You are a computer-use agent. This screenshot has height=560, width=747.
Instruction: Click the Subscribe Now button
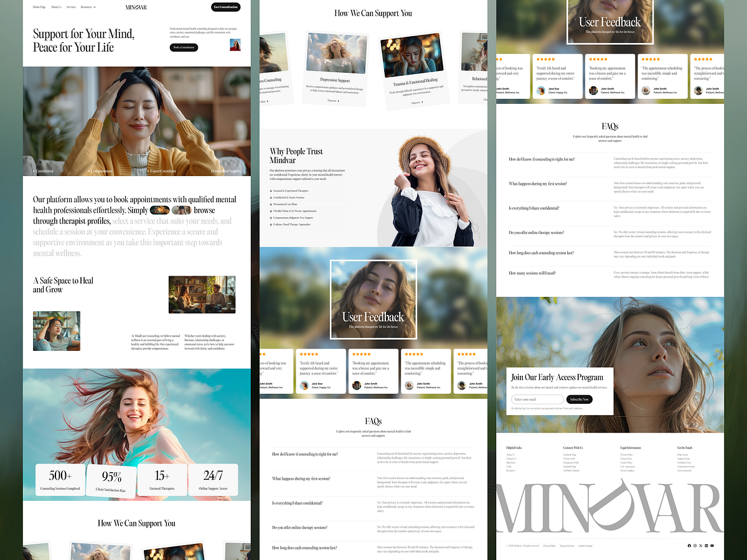click(579, 399)
